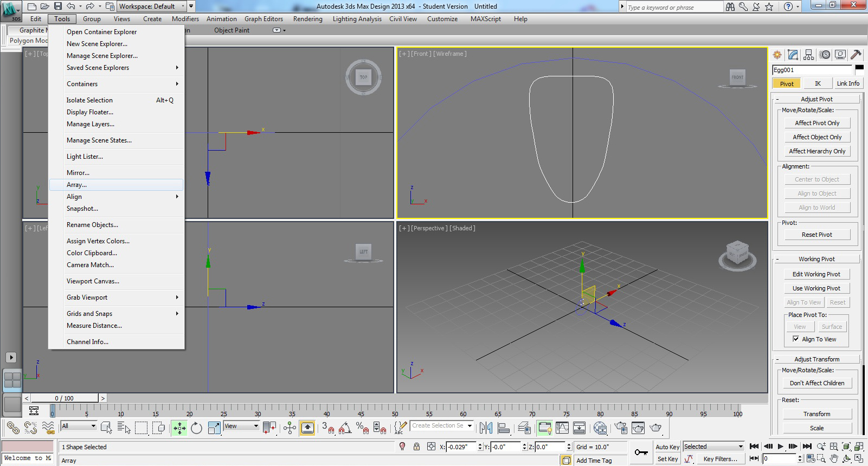Click the Pan View hand icon

[x=834, y=458]
